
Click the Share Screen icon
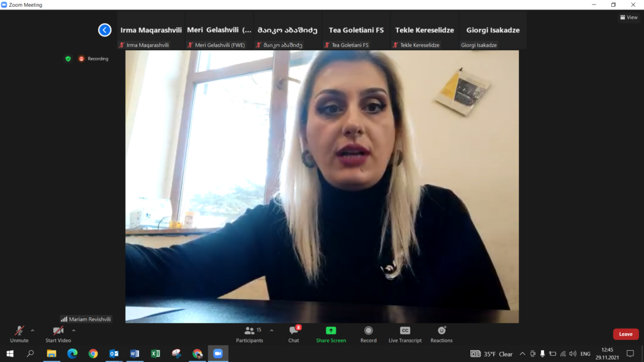click(x=331, y=333)
